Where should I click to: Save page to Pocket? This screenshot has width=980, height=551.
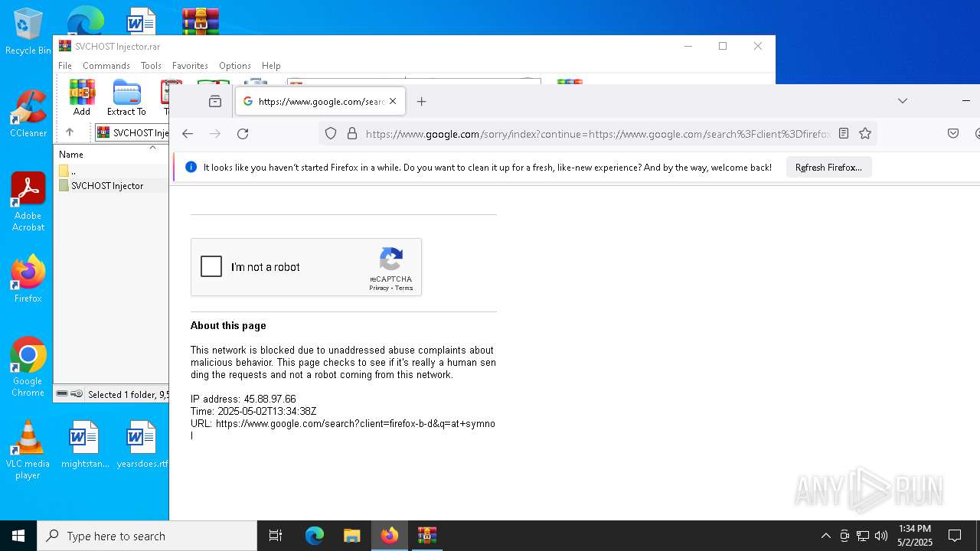click(x=953, y=133)
